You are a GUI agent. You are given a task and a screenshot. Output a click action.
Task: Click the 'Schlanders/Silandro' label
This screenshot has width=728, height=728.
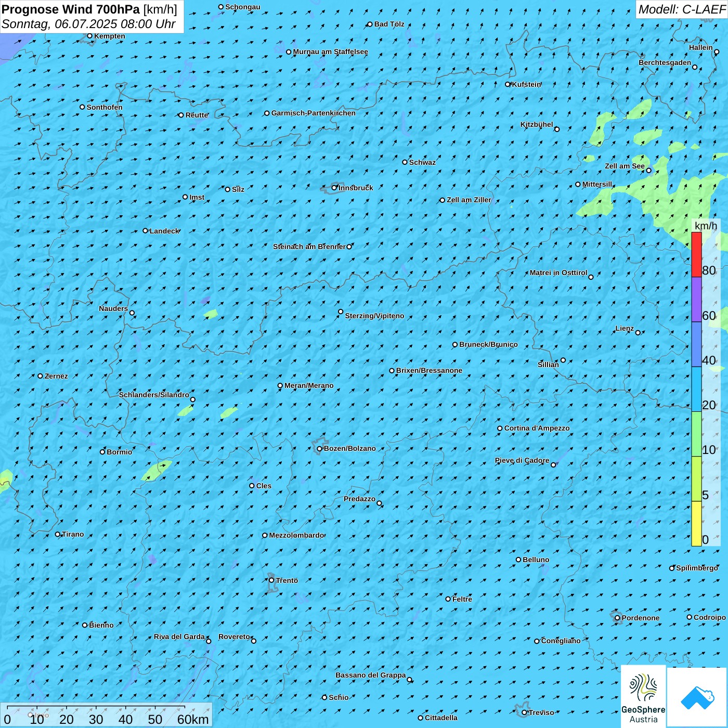(154, 395)
